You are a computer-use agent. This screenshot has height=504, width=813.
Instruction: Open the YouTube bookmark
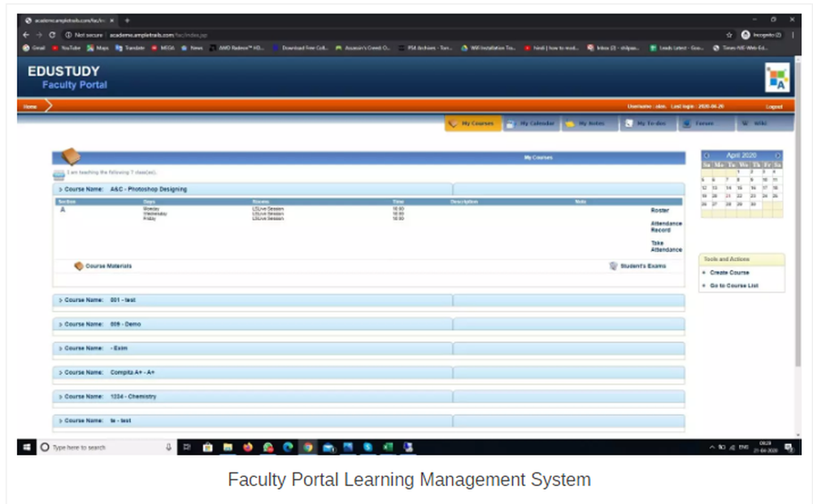66,48
